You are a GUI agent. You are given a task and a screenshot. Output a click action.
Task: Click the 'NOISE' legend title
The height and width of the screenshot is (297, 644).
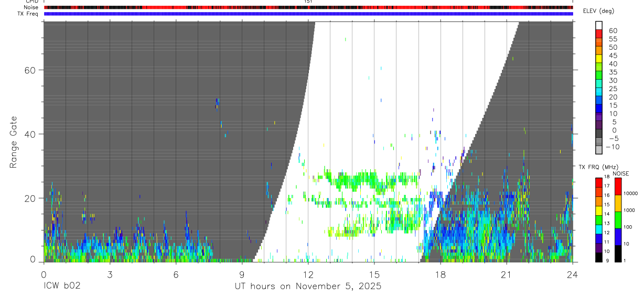pos(620,173)
